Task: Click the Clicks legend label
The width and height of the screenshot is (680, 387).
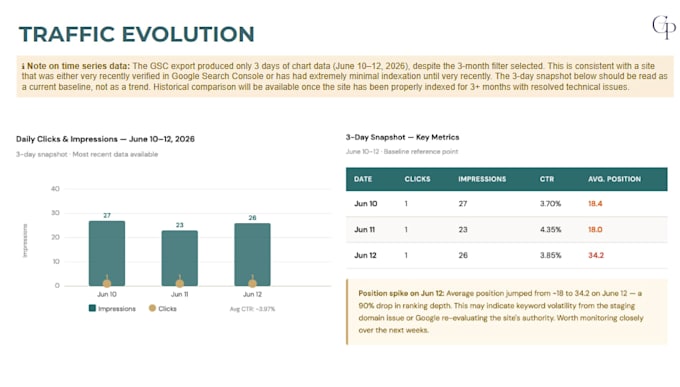Action: pyautogui.click(x=167, y=308)
